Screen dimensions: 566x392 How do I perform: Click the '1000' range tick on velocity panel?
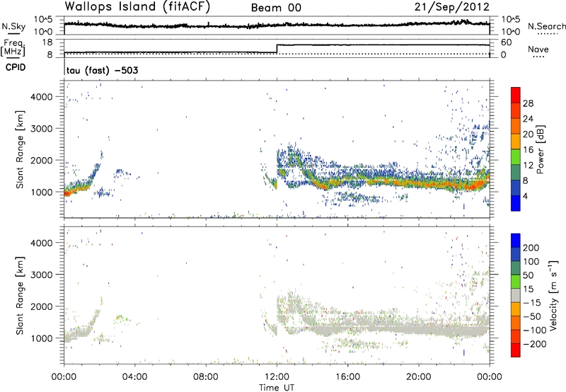coord(41,339)
